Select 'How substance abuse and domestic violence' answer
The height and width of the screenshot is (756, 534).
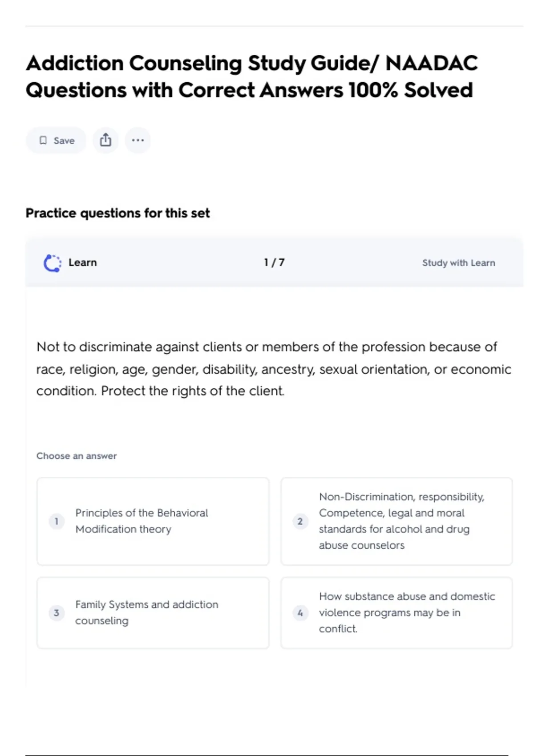pos(407,613)
